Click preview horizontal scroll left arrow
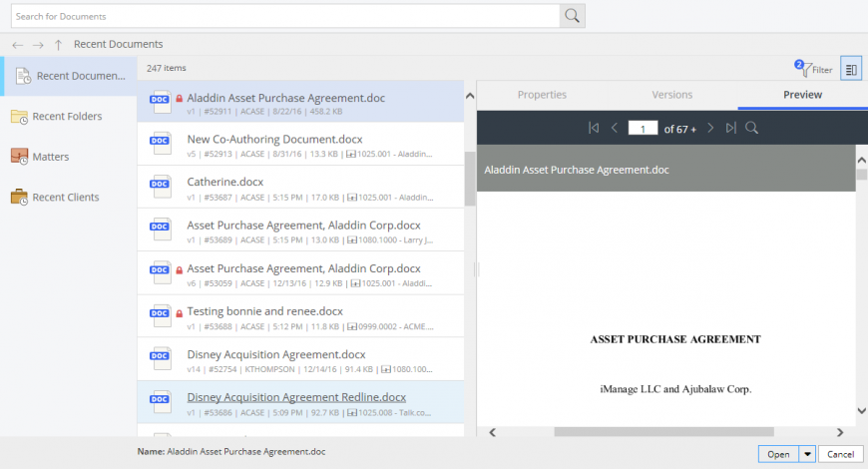The width and height of the screenshot is (868, 469). pos(492,432)
